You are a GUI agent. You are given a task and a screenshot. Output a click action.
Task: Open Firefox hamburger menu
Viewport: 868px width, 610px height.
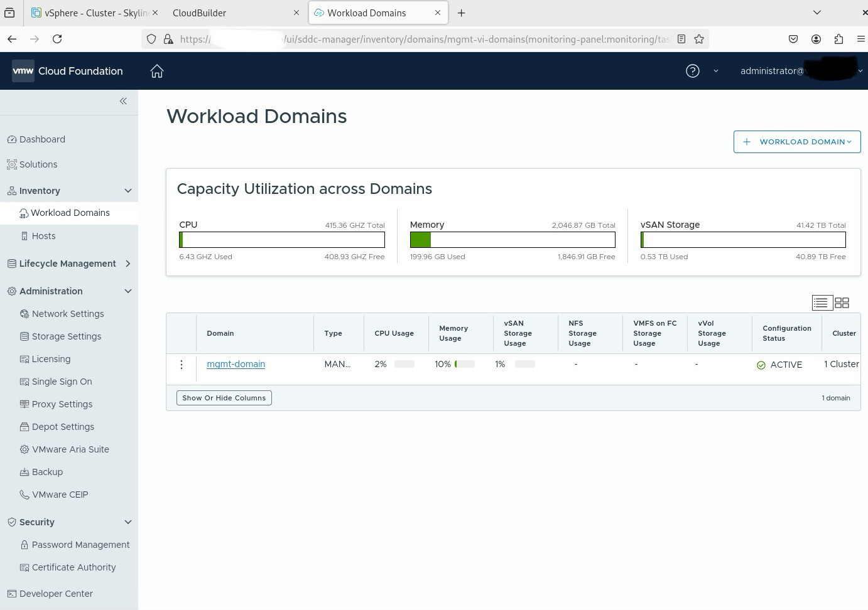(x=861, y=39)
